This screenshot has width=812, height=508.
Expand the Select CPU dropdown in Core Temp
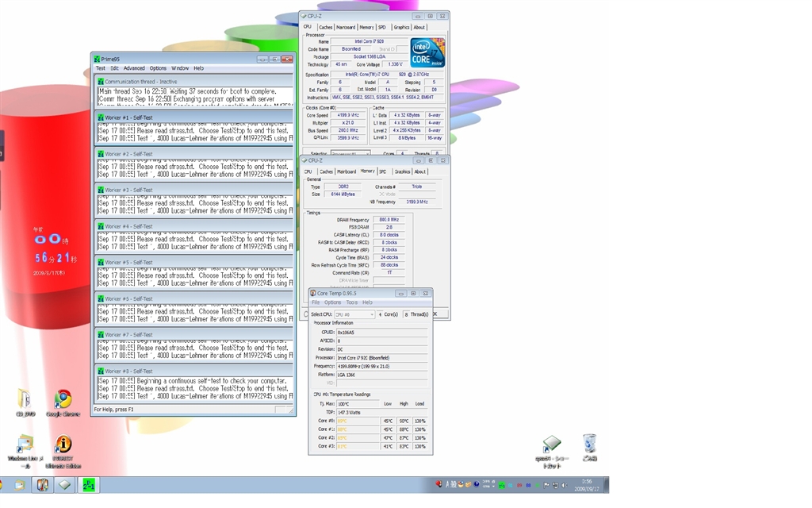click(x=354, y=314)
